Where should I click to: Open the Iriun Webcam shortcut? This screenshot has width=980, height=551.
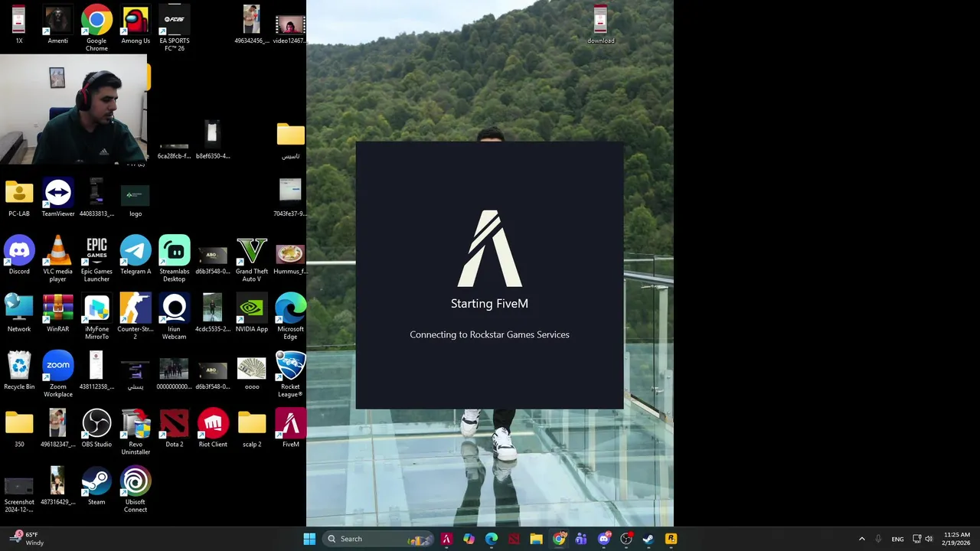pyautogui.click(x=175, y=318)
